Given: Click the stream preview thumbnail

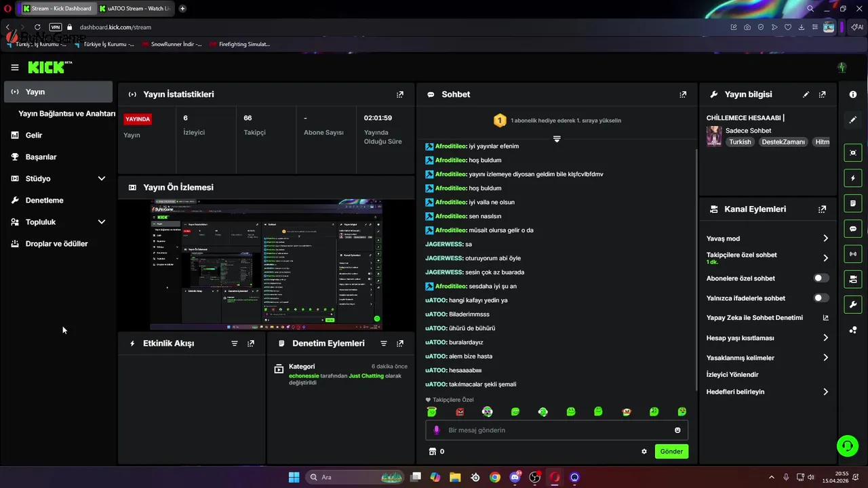Looking at the screenshot, I should (266, 264).
